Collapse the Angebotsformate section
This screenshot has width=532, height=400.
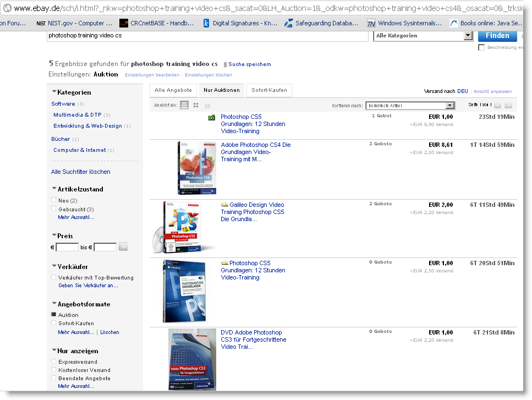[54, 303]
